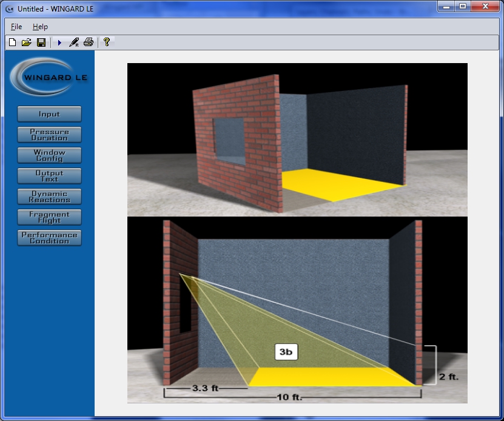Show the Output Text view
Screen dimensions: 504x421
[x=49, y=176]
